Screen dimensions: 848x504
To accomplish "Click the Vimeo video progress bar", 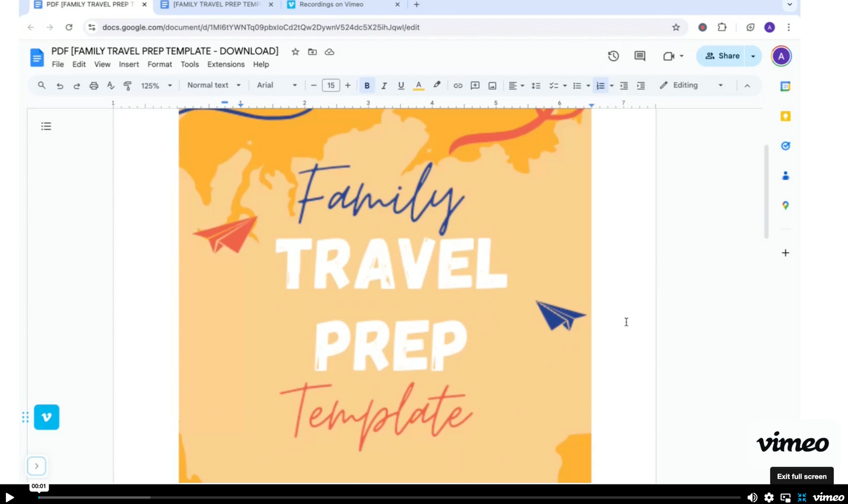I will (x=388, y=498).
